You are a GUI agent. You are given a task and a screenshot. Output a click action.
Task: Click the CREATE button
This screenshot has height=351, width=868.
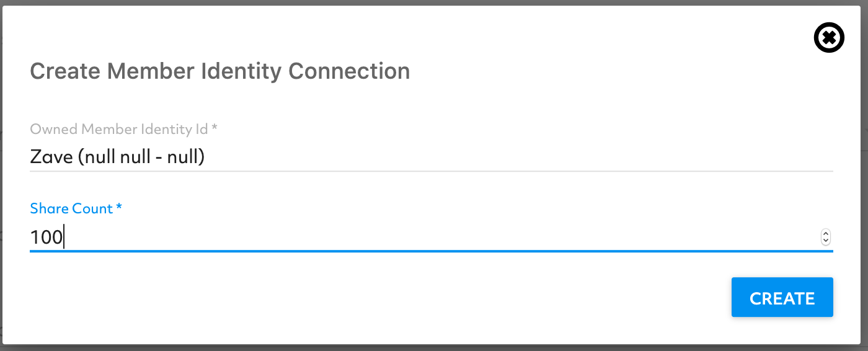coord(782,298)
